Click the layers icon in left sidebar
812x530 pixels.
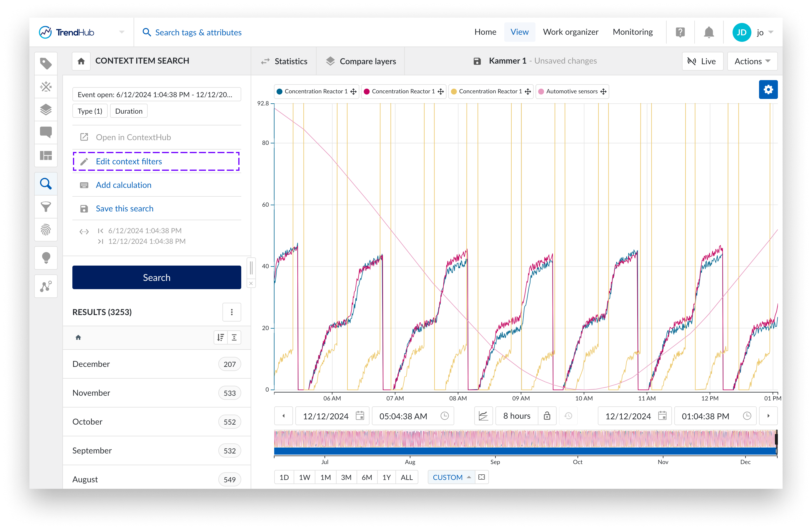pyautogui.click(x=46, y=110)
